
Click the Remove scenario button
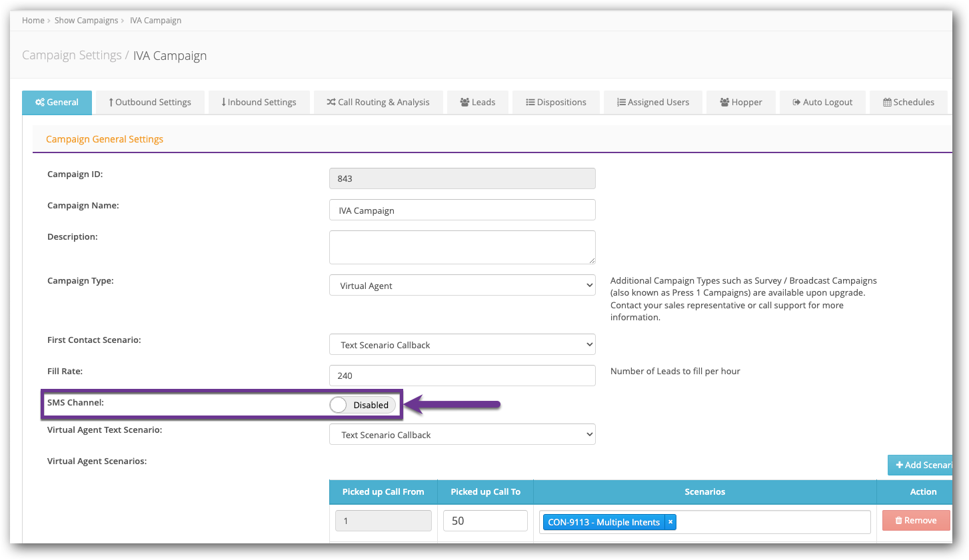click(916, 520)
